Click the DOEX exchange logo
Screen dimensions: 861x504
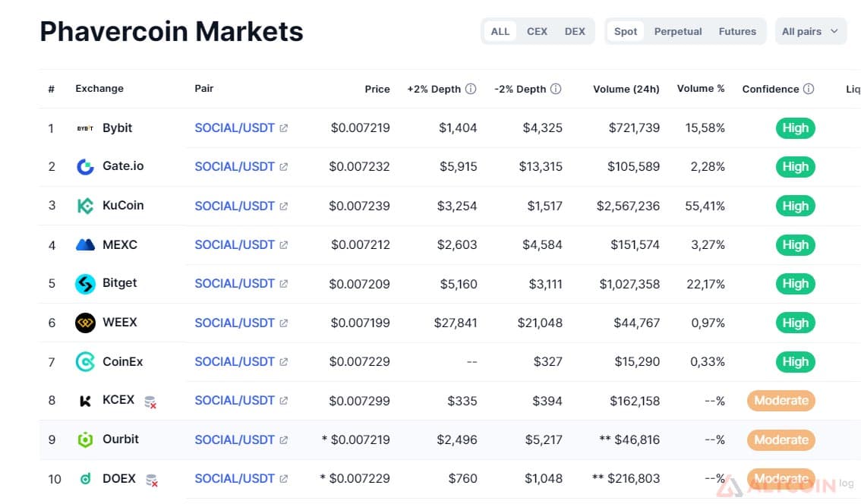point(85,479)
